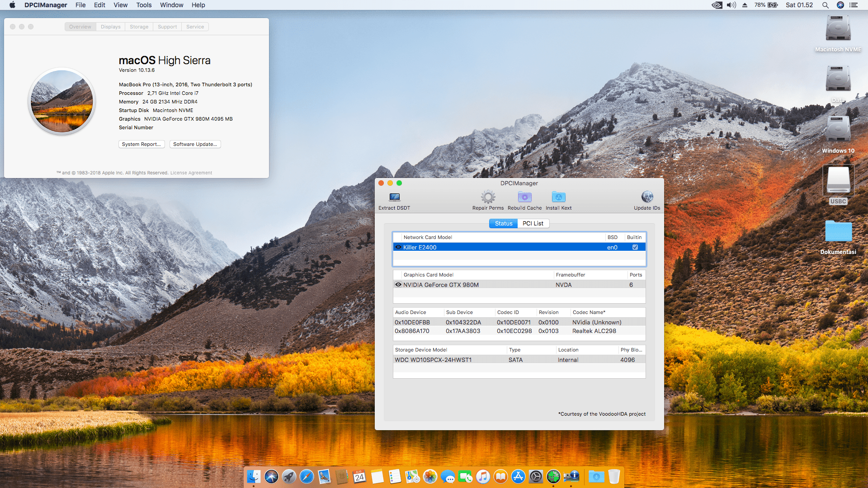Open the volume control in the menu bar
The width and height of the screenshot is (868, 488).
[x=731, y=5]
